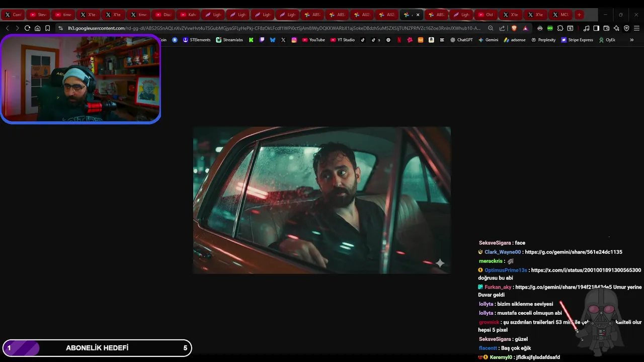The image size is (644, 362).
Task: Open Brave Rewards triangle icon
Action: (525, 28)
